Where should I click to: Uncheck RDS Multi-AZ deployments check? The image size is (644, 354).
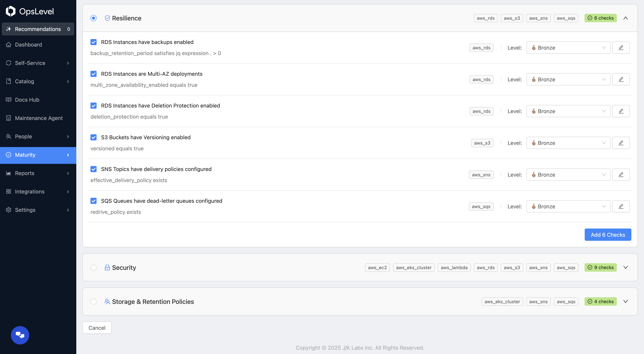pyautogui.click(x=94, y=74)
